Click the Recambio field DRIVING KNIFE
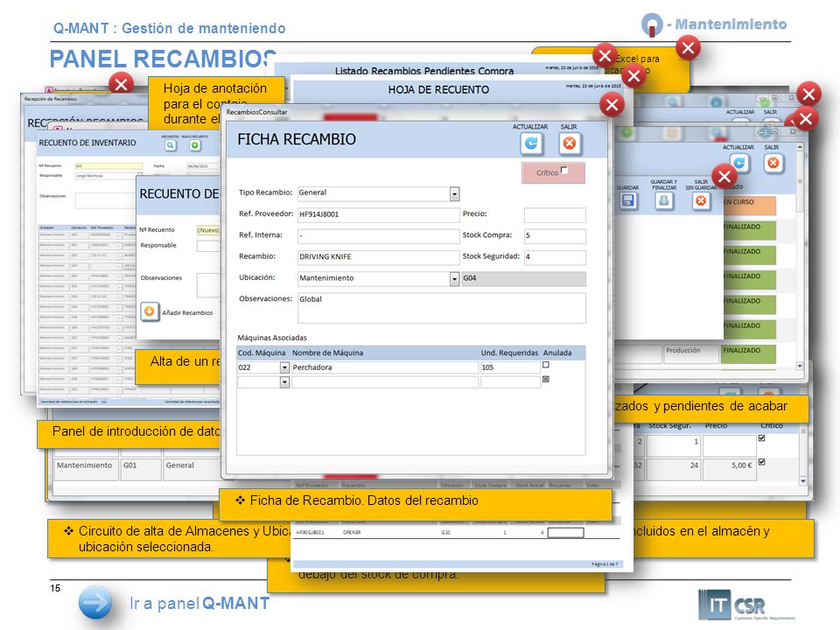The height and width of the screenshot is (630, 840). point(378,257)
